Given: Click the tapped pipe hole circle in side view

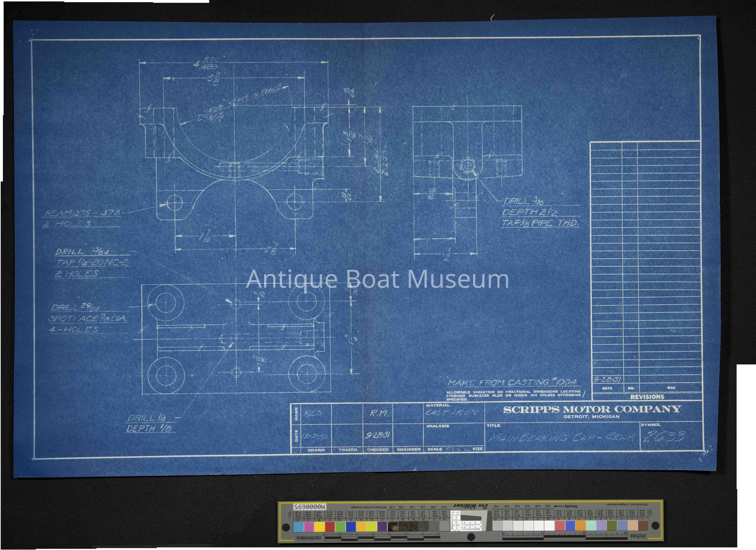Looking at the screenshot, I should click(x=468, y=166).
